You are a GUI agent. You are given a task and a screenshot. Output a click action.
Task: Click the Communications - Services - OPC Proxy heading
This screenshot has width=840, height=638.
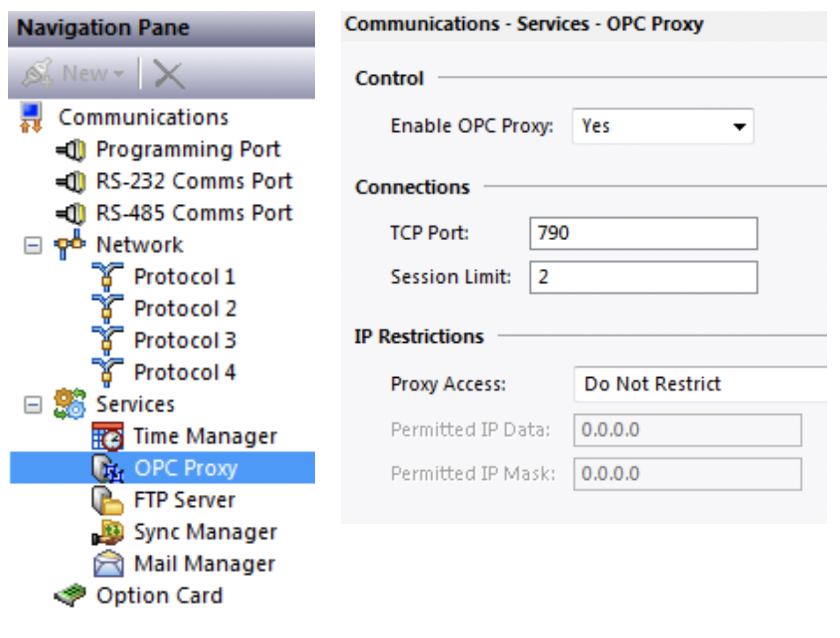525,24
